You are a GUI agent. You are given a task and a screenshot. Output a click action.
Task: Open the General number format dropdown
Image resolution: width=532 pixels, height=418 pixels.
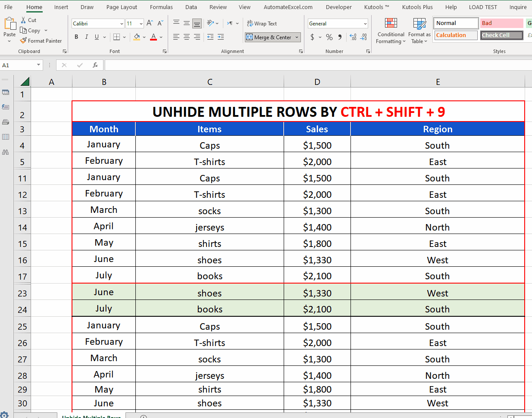pyautogui.click(x=365, y=23)
